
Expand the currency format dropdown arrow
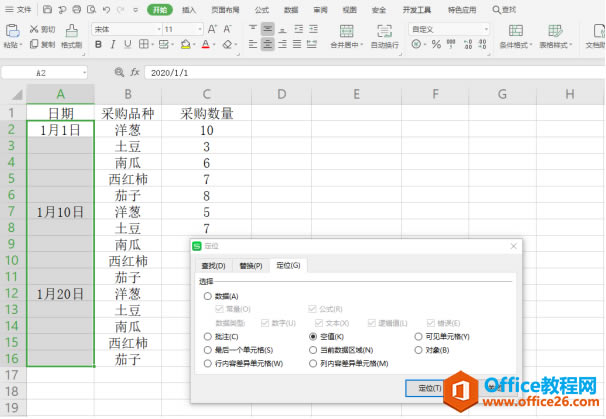(424, 44)
